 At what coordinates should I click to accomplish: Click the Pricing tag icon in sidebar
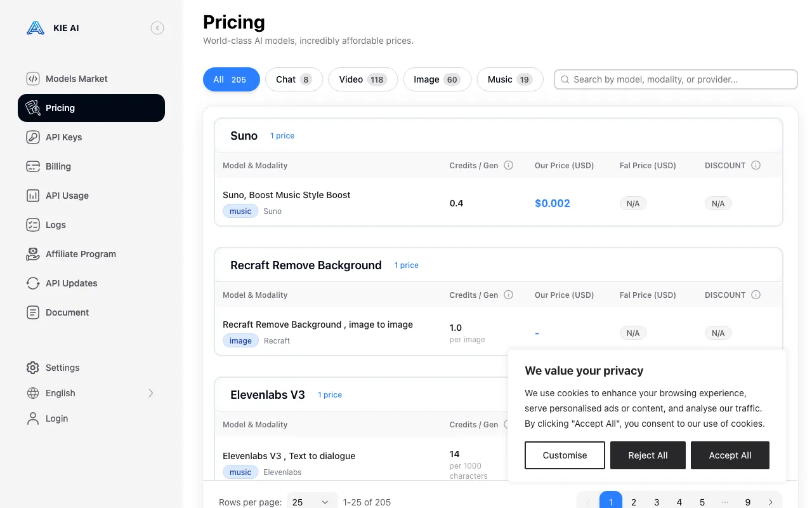tap(32, 108)
